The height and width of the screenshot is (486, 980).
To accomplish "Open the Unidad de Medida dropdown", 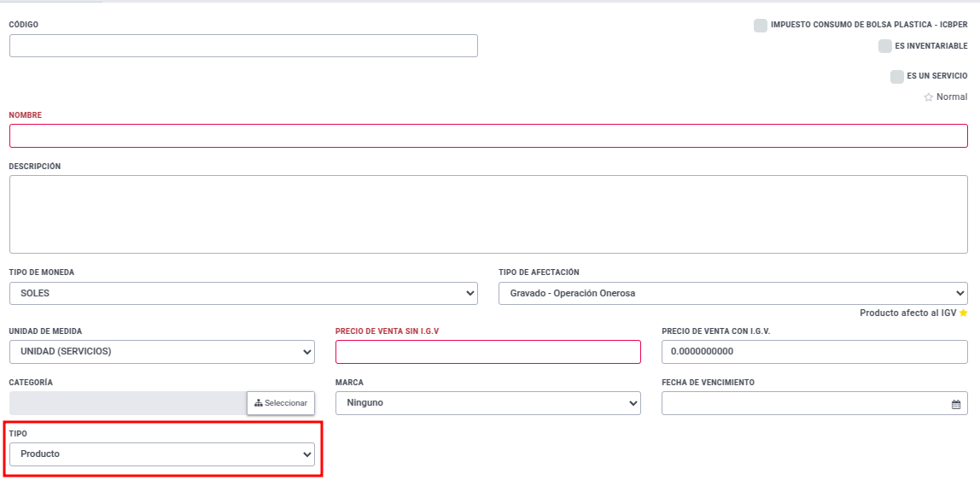I will coord(162,352).
